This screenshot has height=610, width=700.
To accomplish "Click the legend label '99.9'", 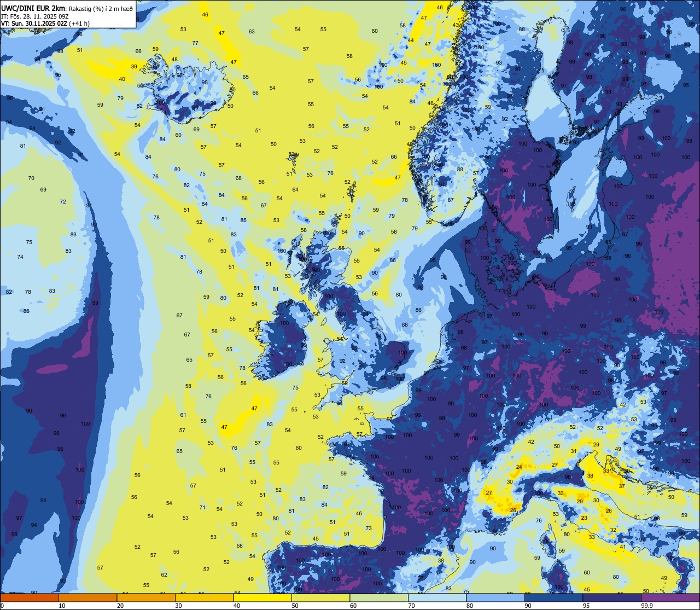I will 647,605.
